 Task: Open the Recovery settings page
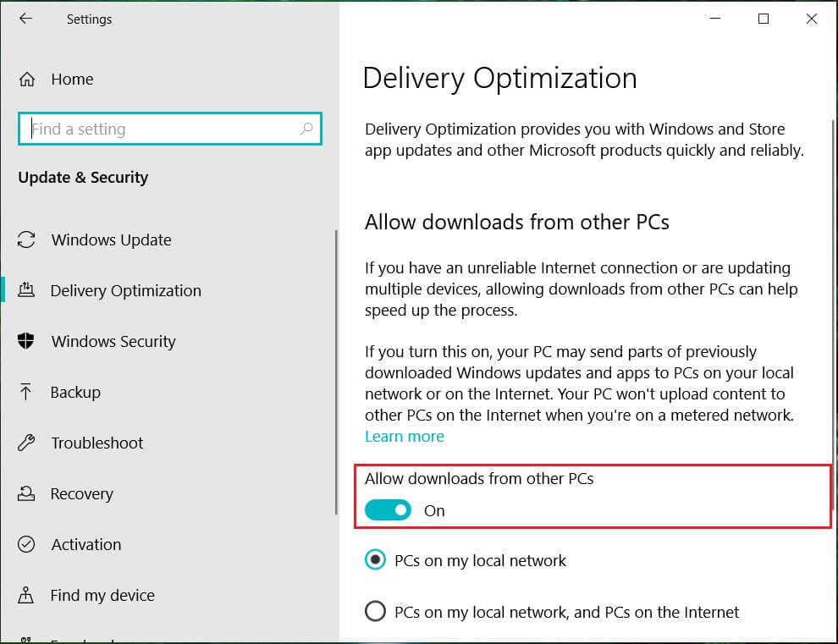pos(81,493)
